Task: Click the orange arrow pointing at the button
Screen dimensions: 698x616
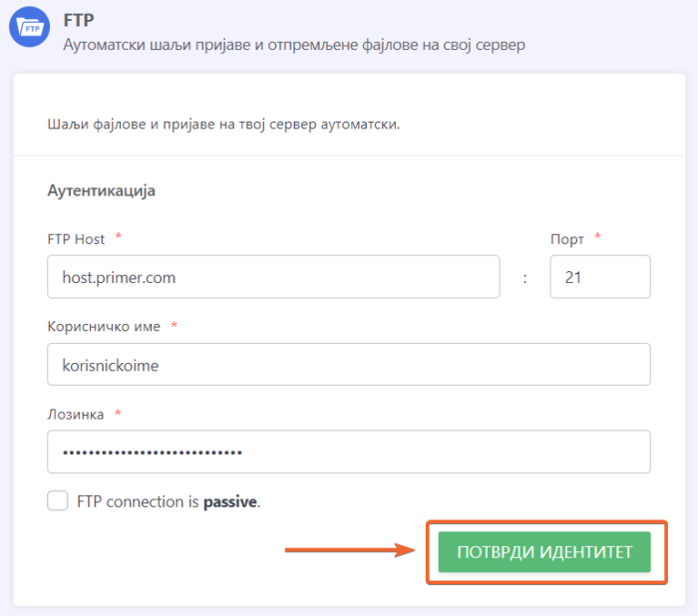Action: point(350,549)
